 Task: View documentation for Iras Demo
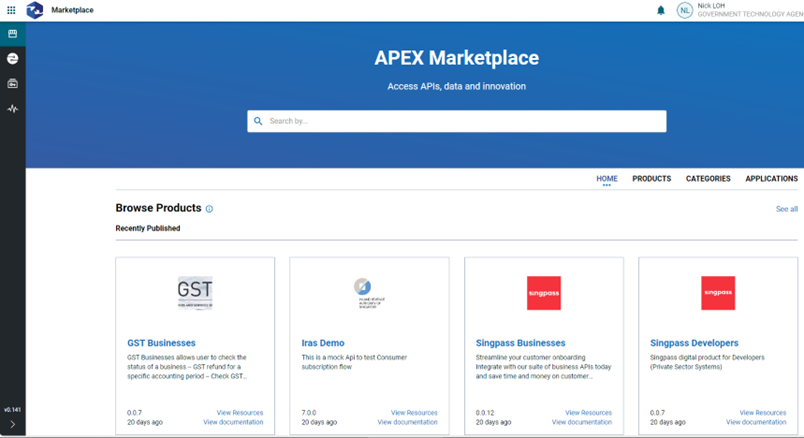[x=408, y=422]
